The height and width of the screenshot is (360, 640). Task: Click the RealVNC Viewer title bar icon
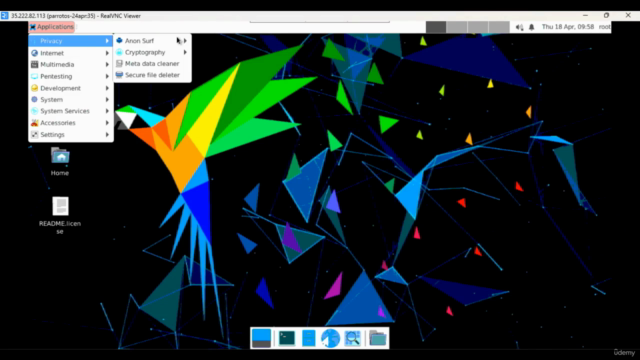[4, 16]
